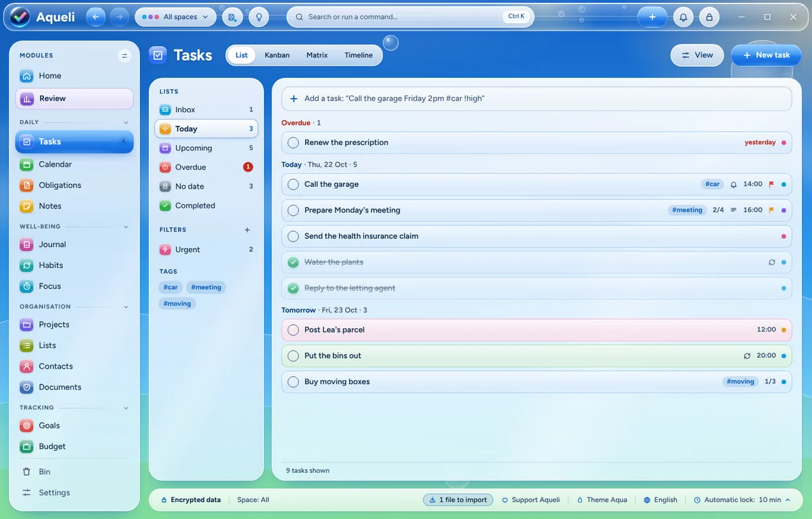Image resolution: width=812 pixels, height=519 pixels.
Task: Open the Home module
Action: pos(74,76)
